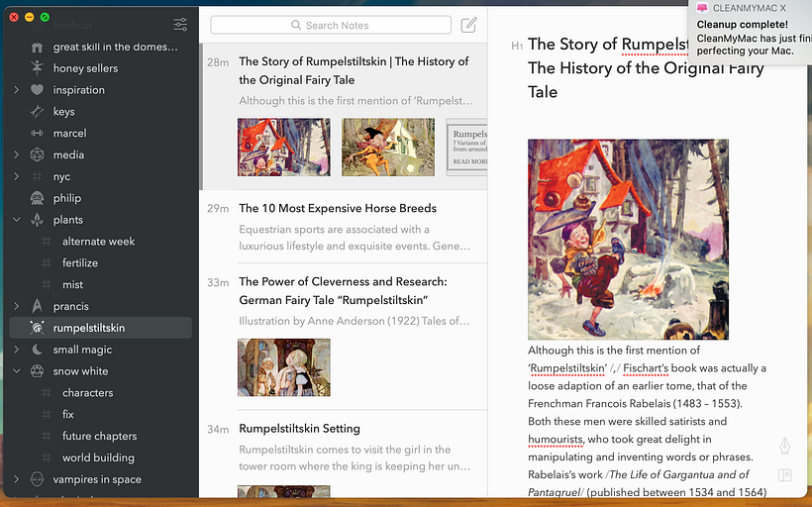Click the CleanMyMac notification app icon
Screen dimensions: 812x507
702,8
